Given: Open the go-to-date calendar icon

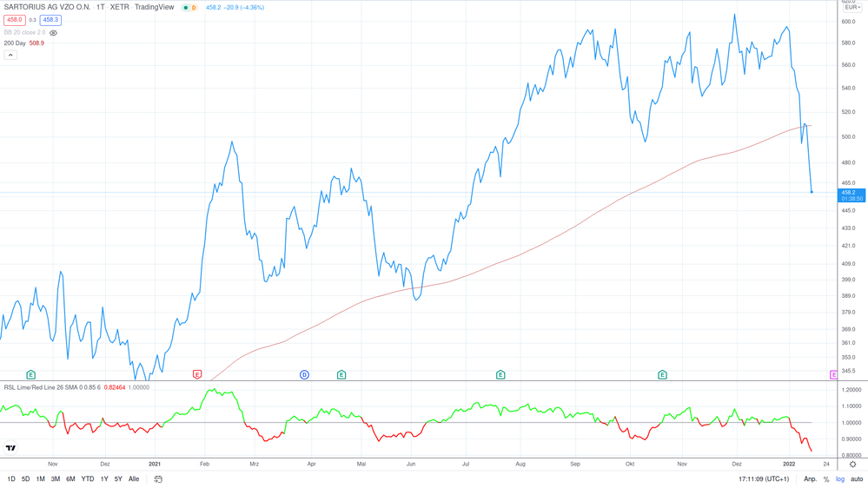Looking at the screenshot, I should [x=158, y=479].
